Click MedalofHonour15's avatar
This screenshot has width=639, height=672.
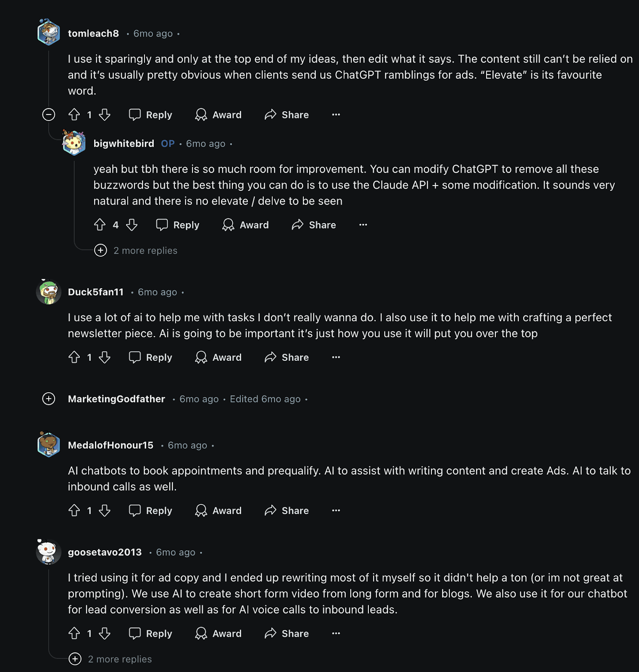point(49,444)
